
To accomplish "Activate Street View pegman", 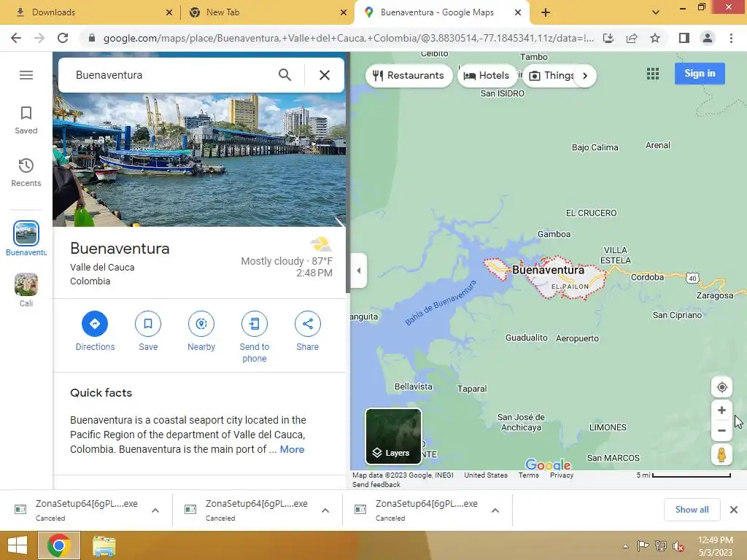I will click(721, 455).
